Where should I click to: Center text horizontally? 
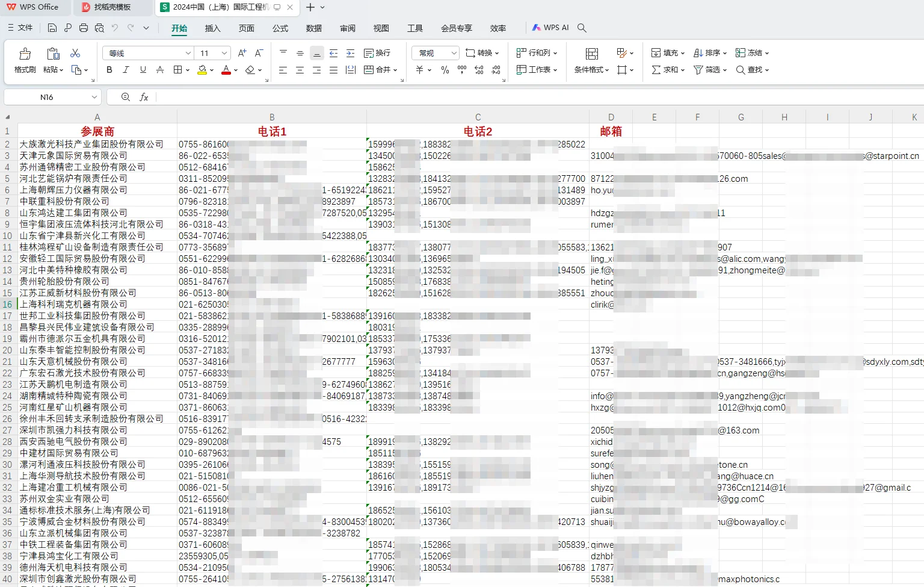300,70
